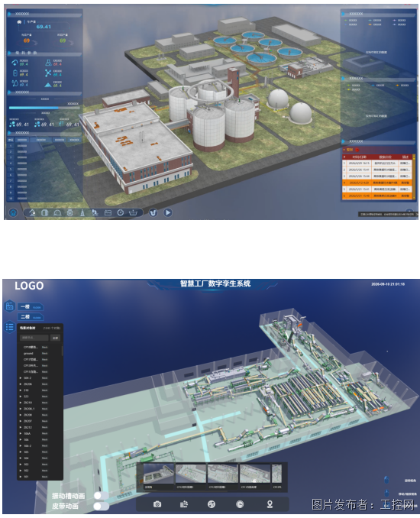Viewport: 420px width, 518px height.
Task: Select the last orange row 6 in alarm table
Action: click(x=376, y=196)
